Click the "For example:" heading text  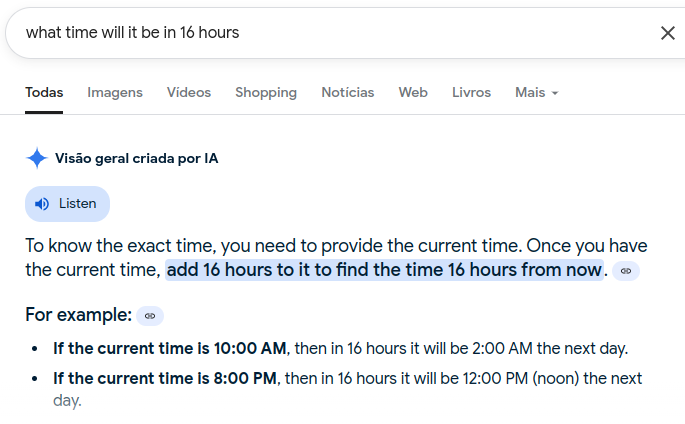coord(79,315)
